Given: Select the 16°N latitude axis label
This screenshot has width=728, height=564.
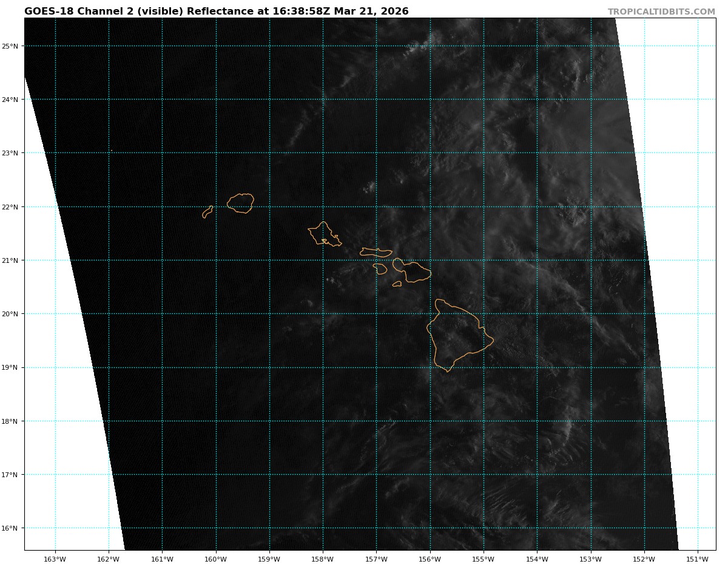Looking at the screenshot, I should point(12,528).
